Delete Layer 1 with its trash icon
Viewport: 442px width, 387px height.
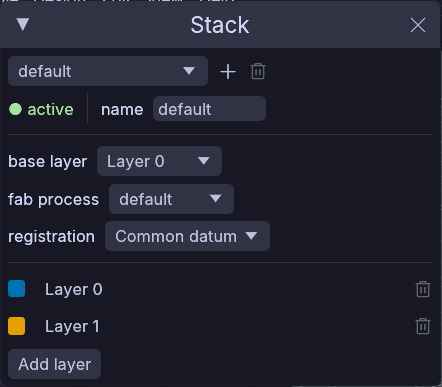423,326
